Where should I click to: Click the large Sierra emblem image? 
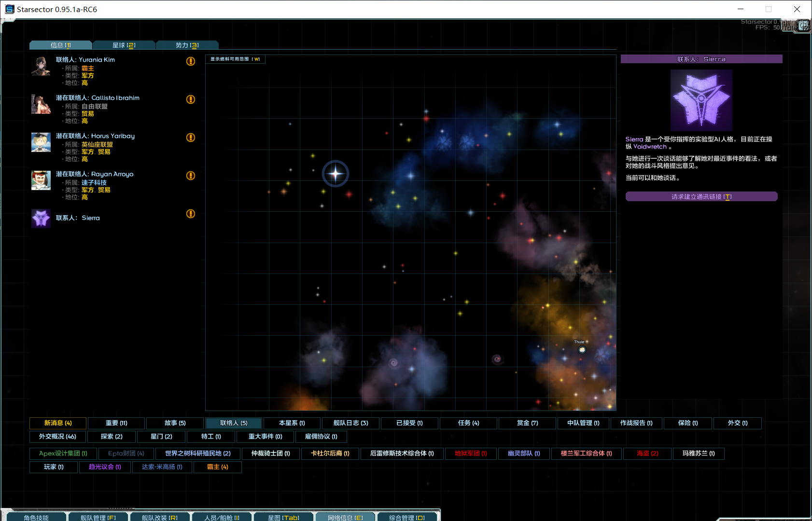point(701,100)
